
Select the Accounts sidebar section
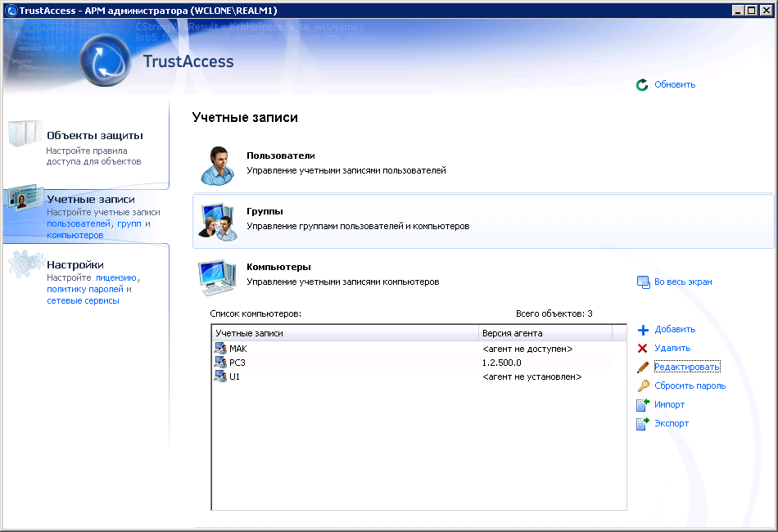tap(91, 199)
